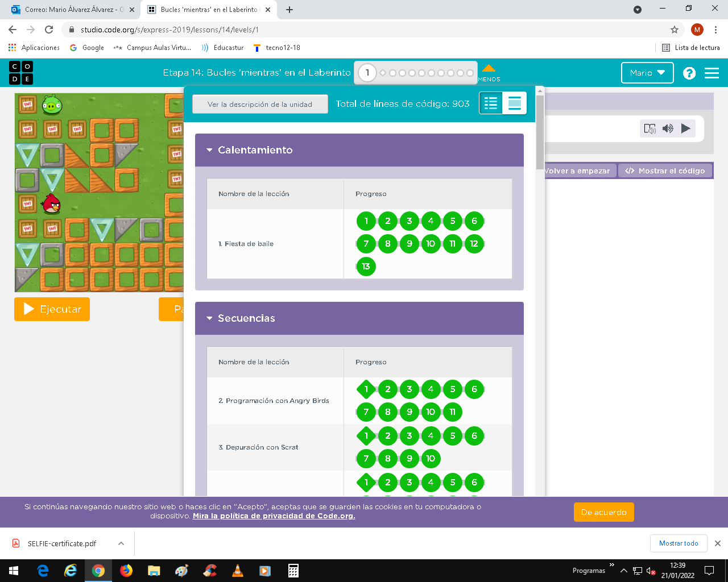This screenshot has height=582, width=728.
Task: Bookmark this page with the star
Action: [x=675, y=30]
